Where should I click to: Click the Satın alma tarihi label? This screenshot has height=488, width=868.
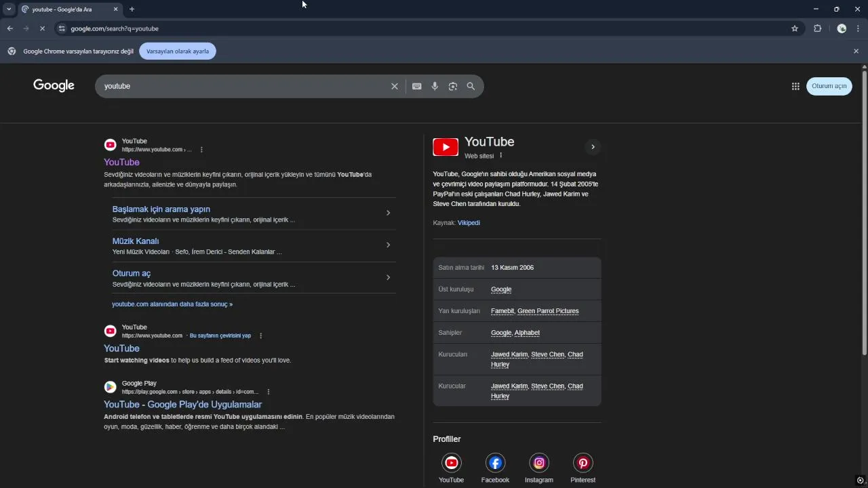(x=461, y=268)
